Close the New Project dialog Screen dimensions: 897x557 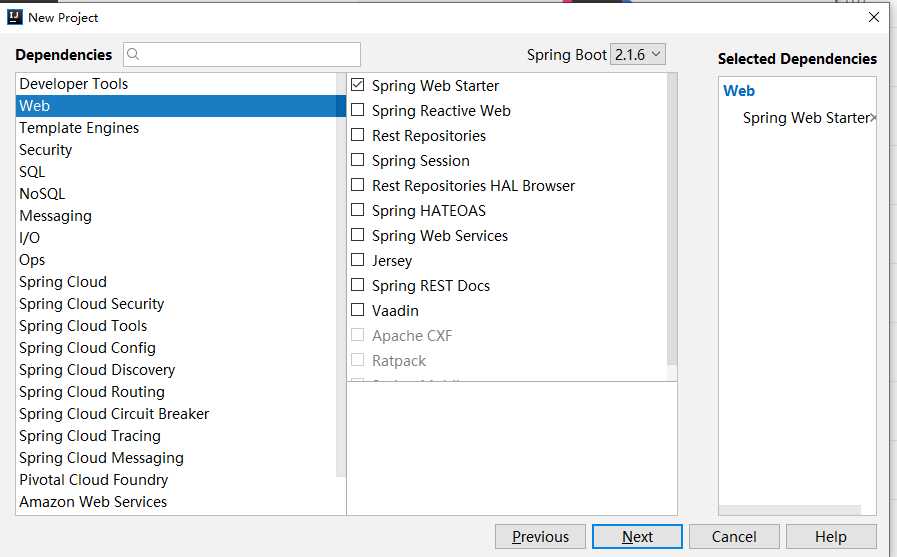874,17
